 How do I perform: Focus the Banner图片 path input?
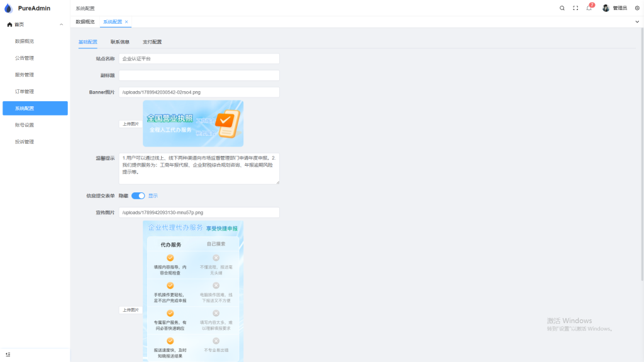pyautogui.click(x=199, y=92)
